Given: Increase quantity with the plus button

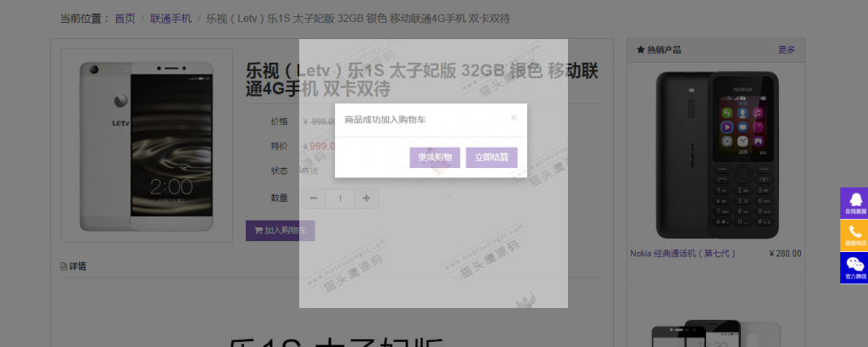Looking at the screenshot, I should point(366,199).
